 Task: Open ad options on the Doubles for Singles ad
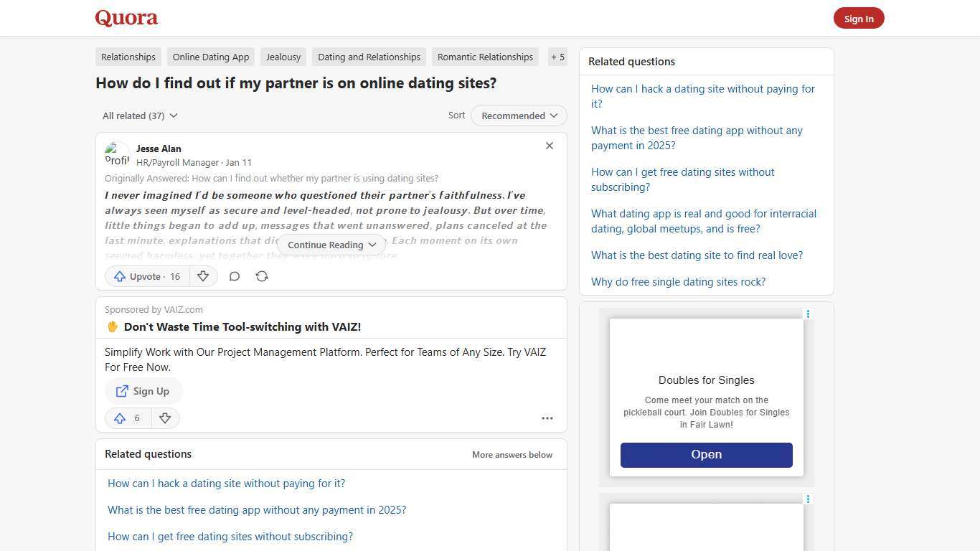808,314
